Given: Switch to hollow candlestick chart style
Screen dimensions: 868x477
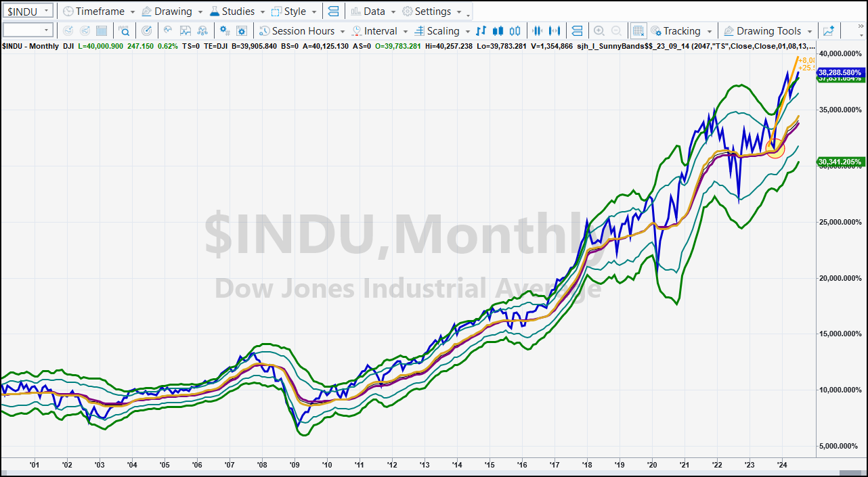Looking at the screenshot, I should 515,31.
